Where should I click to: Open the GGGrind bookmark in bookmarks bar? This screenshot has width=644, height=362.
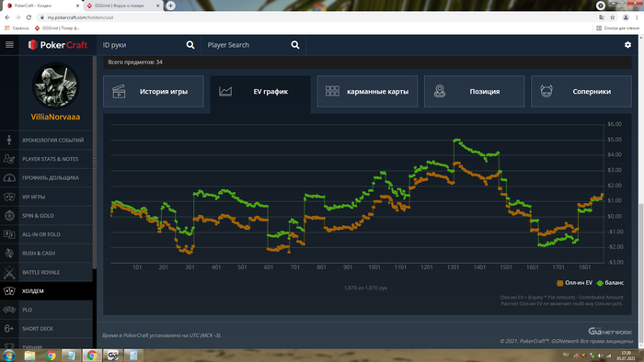click(x=57, y=28)
